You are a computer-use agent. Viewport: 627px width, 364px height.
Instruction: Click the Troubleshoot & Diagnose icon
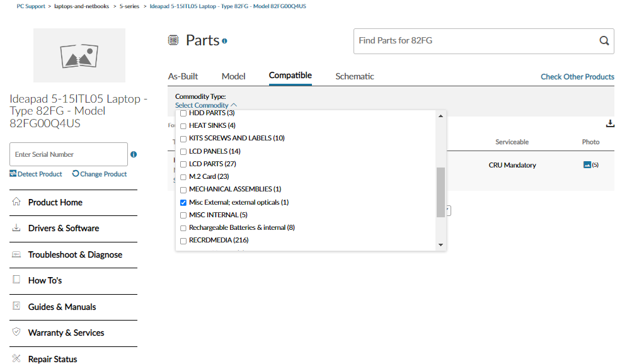point(16,254)
